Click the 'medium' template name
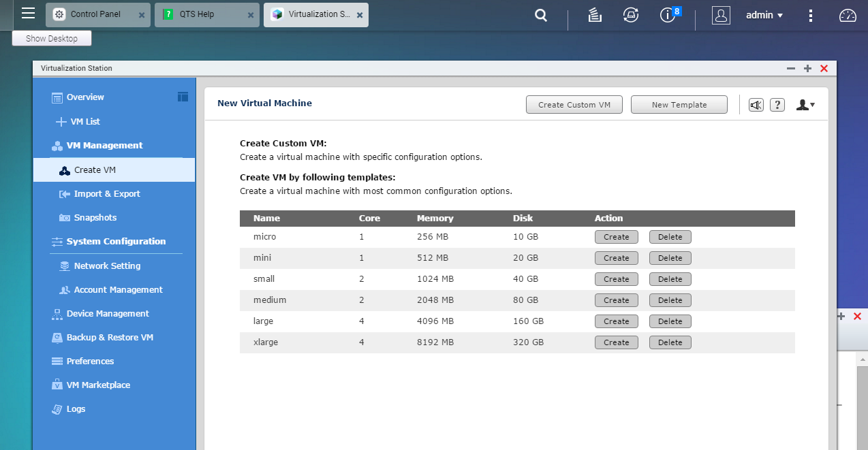The width and height of the screenshot is (868, 450). [270, 300]
